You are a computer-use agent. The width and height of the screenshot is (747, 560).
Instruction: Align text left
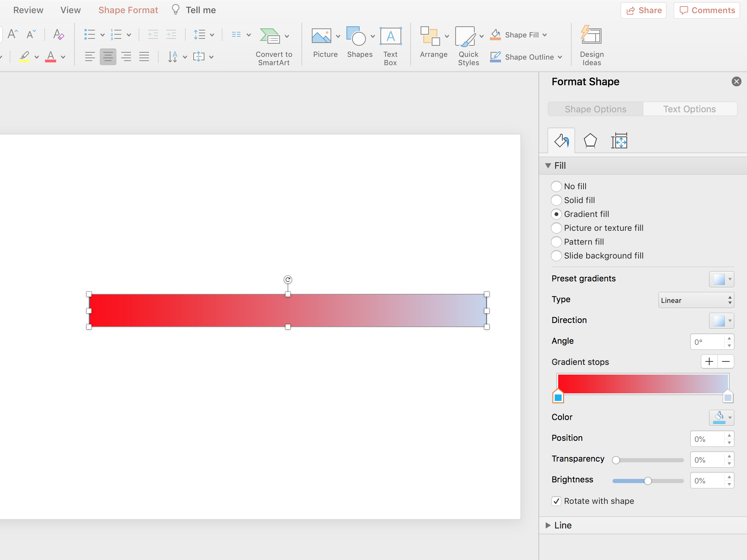[x=90, y=56]
